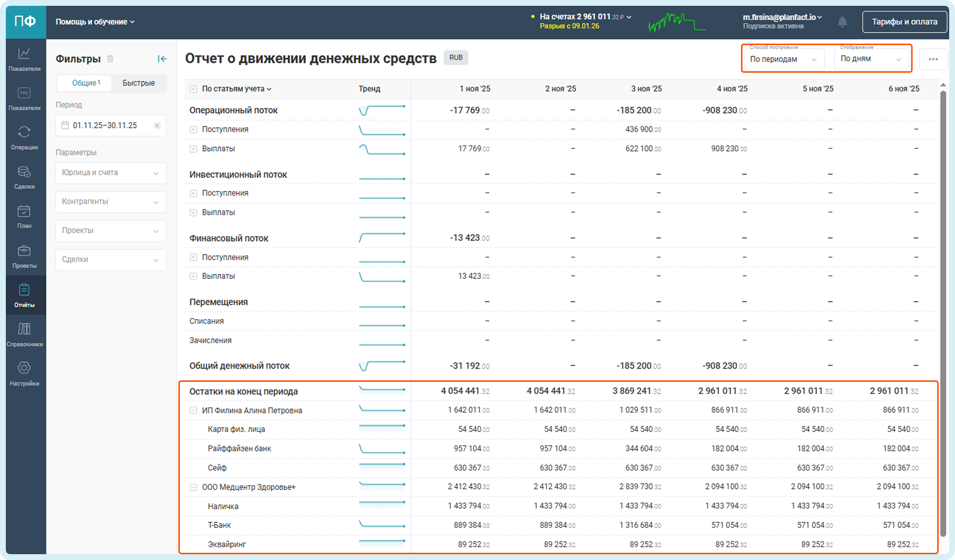The image size is (955, 560).
Task: Switch to the Быстрые filters tab
Action: coord(138,83)
